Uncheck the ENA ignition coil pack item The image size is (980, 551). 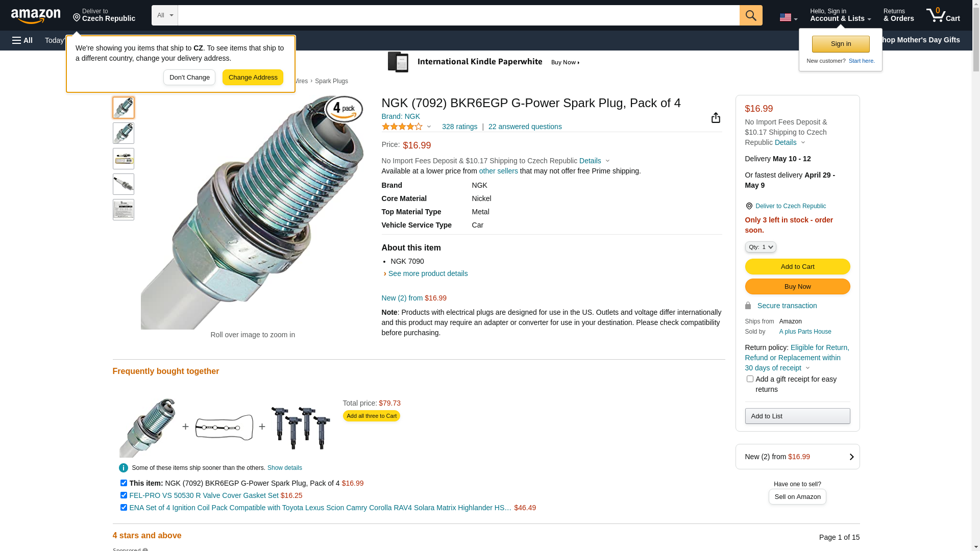coord(124,508)
